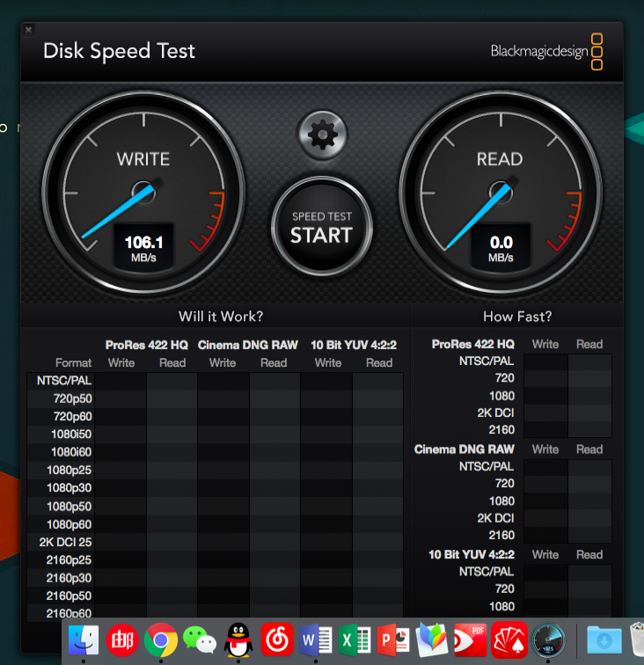
Task: Select the 1080i60 format row
Action: [215, 452]
